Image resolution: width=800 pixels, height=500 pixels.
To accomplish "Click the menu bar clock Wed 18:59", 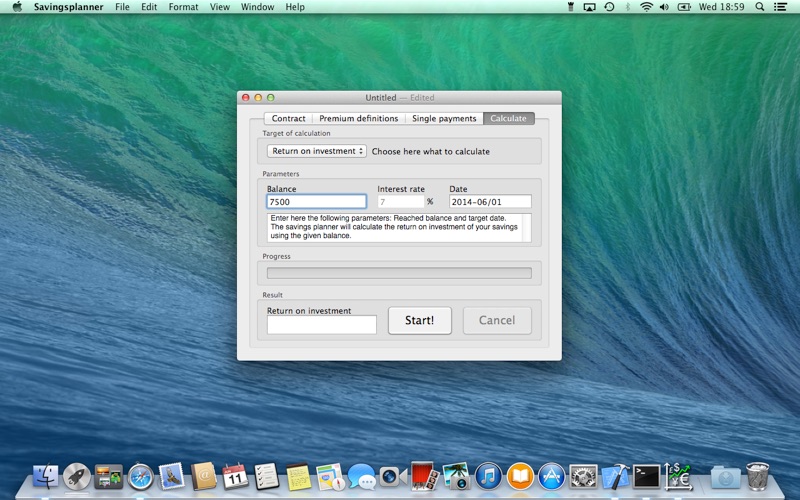I will point(721,7).
